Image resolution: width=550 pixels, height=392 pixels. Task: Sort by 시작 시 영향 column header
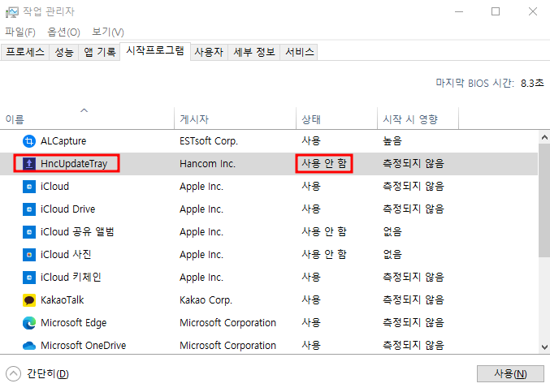tap(418, 118)
